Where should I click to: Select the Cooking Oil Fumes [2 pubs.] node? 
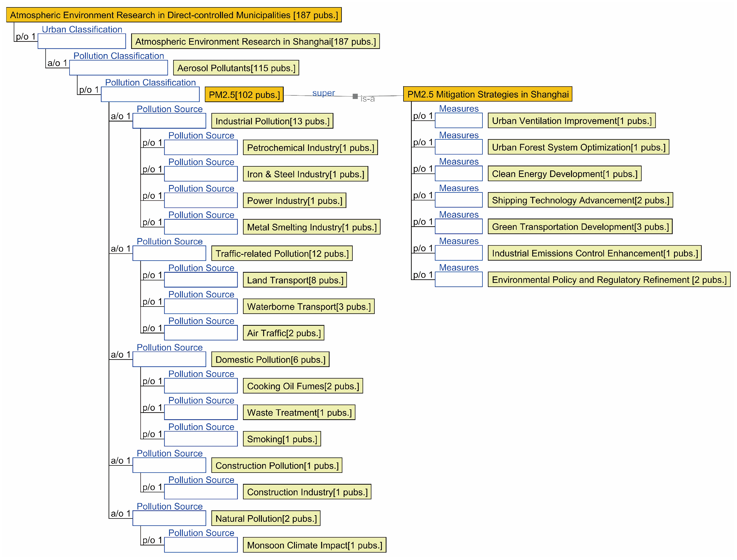[303, 386]
